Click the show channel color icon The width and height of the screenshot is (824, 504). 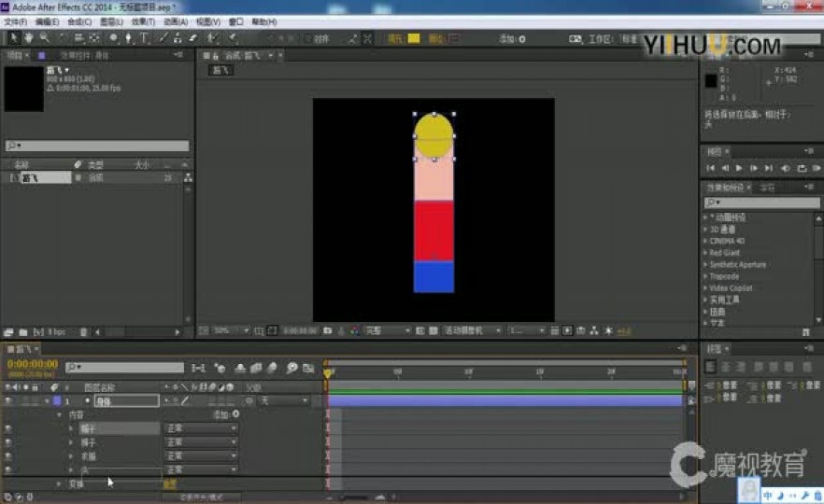tap(355, 330)
